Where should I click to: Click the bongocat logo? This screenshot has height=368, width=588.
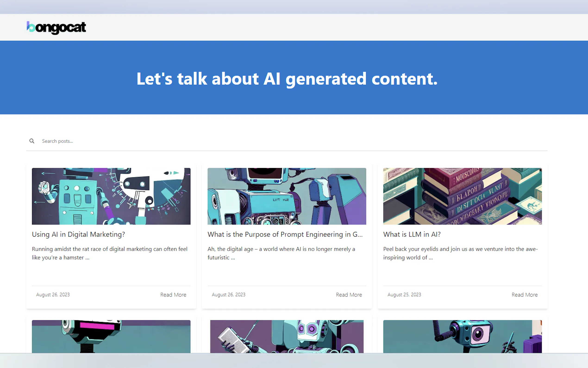(56, 28)
